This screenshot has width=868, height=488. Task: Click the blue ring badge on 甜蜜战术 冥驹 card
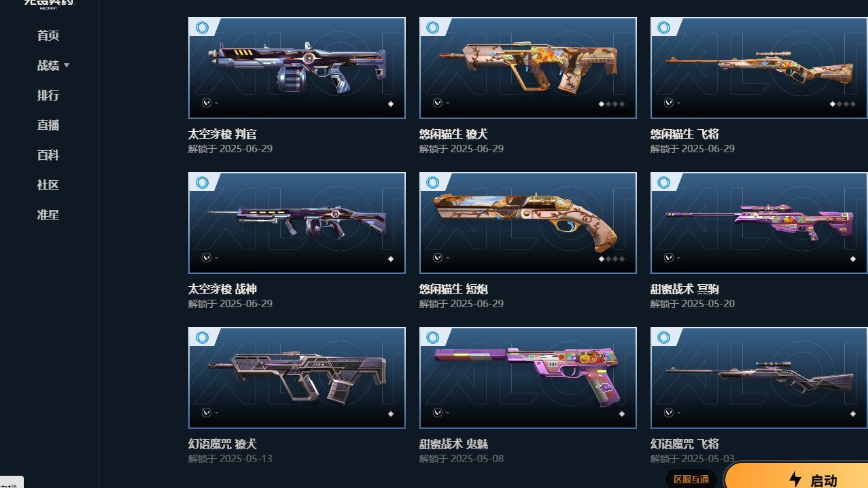click(664, 183)
